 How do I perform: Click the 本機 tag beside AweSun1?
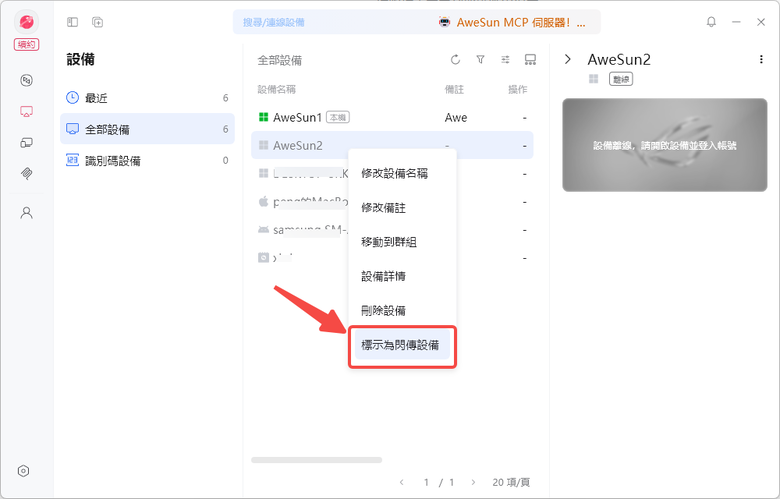pos(338,117)
